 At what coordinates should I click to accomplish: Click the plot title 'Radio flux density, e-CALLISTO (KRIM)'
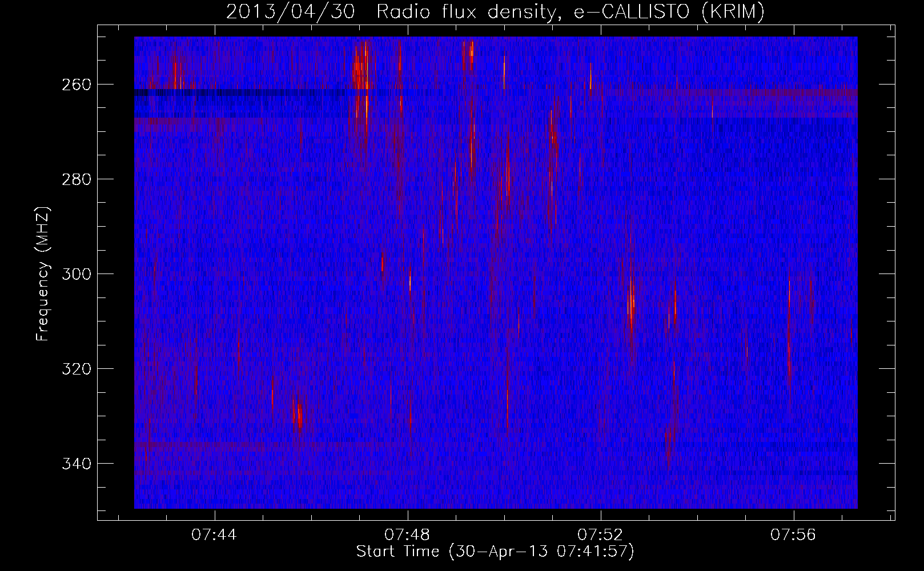point(569,12)
